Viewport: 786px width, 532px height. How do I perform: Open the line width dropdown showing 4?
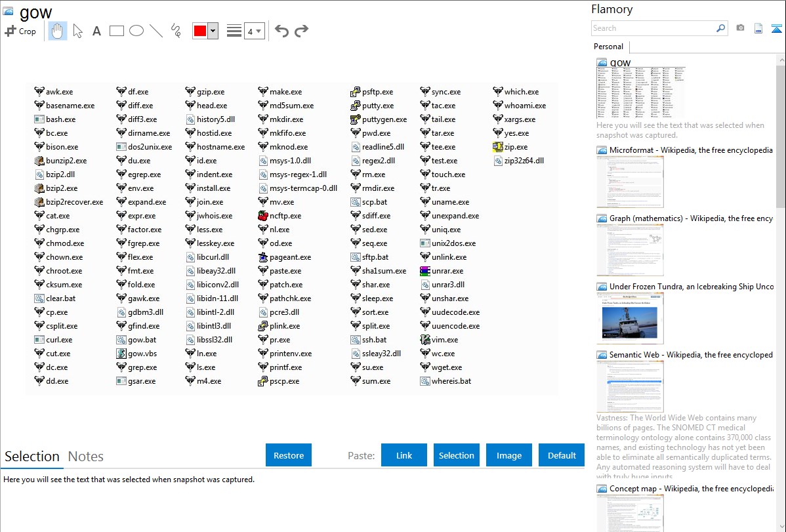click(255, 31)
